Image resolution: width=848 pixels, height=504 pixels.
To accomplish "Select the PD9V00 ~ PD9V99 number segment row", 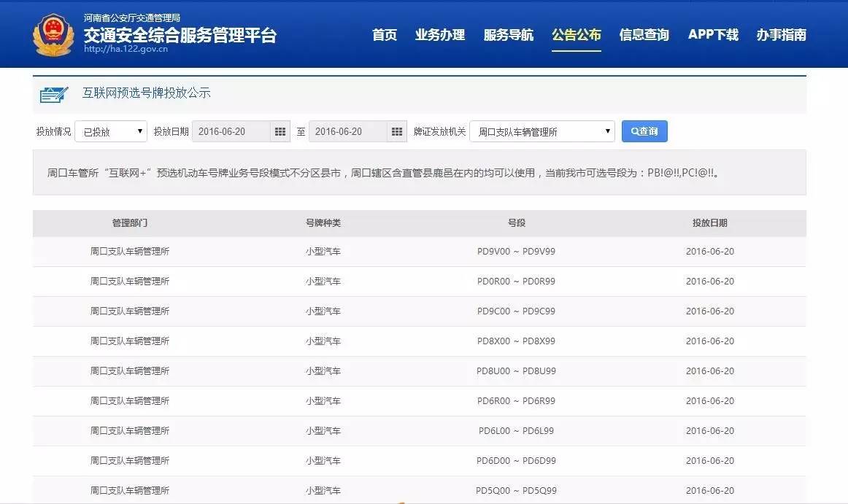I will (516, 251).
